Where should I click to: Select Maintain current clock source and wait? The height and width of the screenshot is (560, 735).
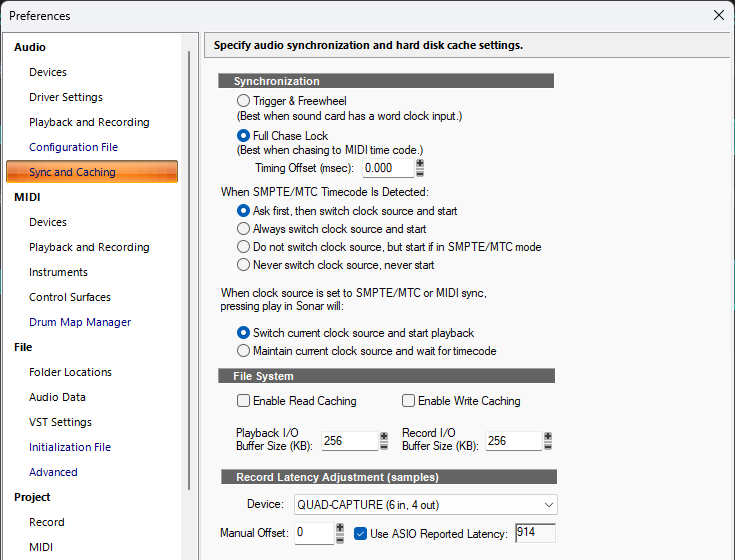pyautogui.click(x=243, y=351)
